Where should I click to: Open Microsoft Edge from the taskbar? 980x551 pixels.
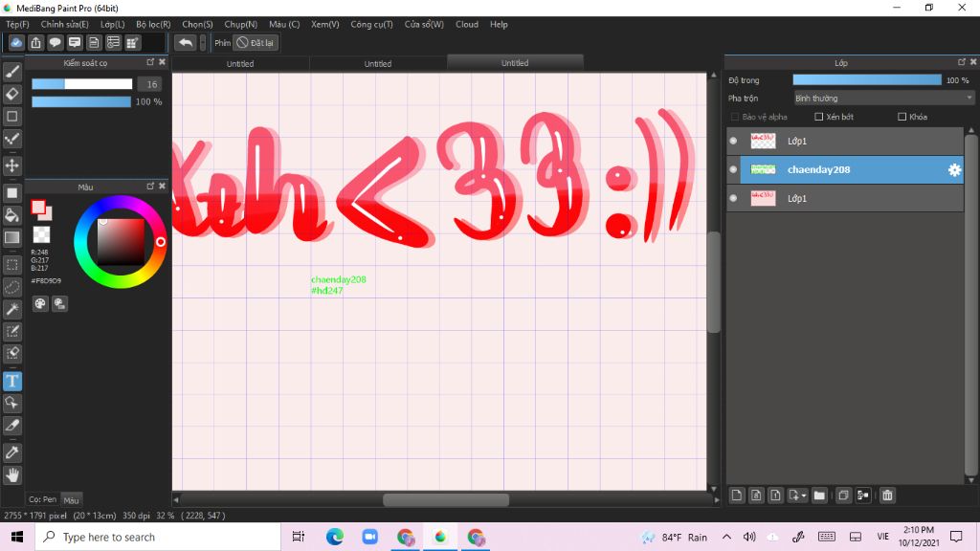[x=335, y=537]
